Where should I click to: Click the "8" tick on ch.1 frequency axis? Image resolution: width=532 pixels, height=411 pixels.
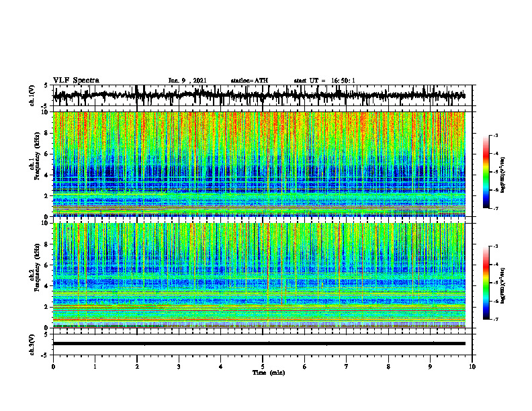46,133
